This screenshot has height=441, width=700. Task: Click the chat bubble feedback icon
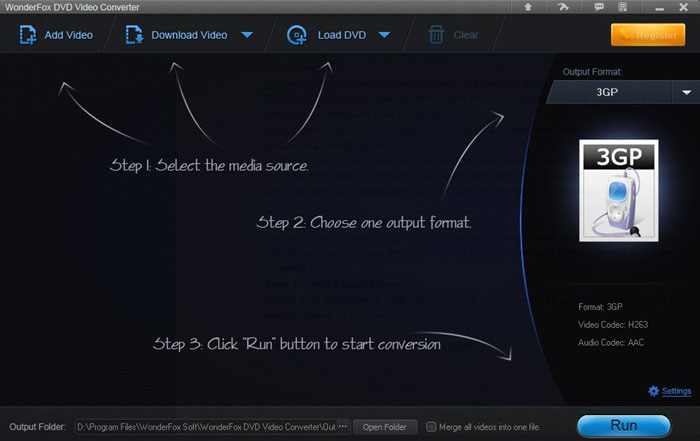599,7
